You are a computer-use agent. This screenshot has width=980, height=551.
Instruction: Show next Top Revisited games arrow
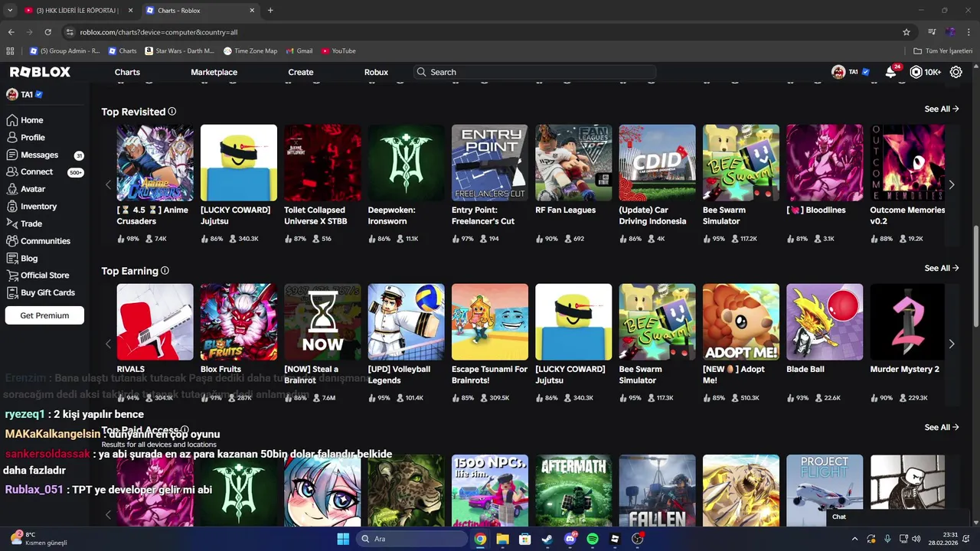click(x=952, y=184)
